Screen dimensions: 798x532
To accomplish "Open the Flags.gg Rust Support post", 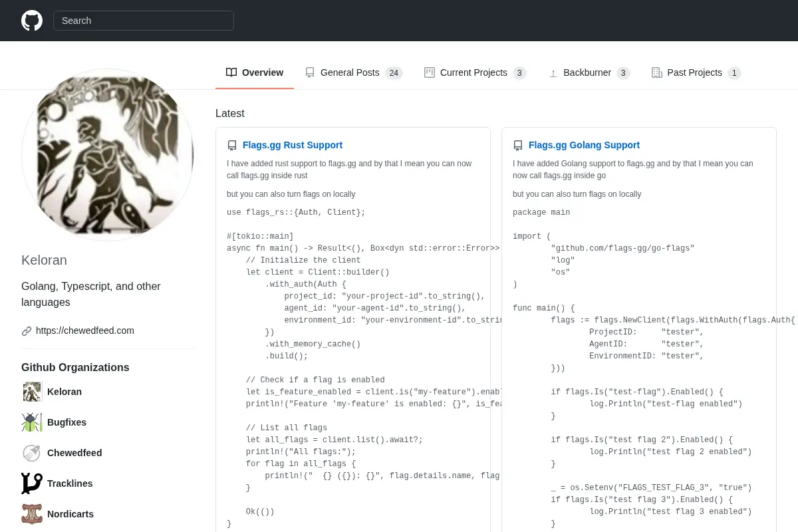I will coord(293,145).
